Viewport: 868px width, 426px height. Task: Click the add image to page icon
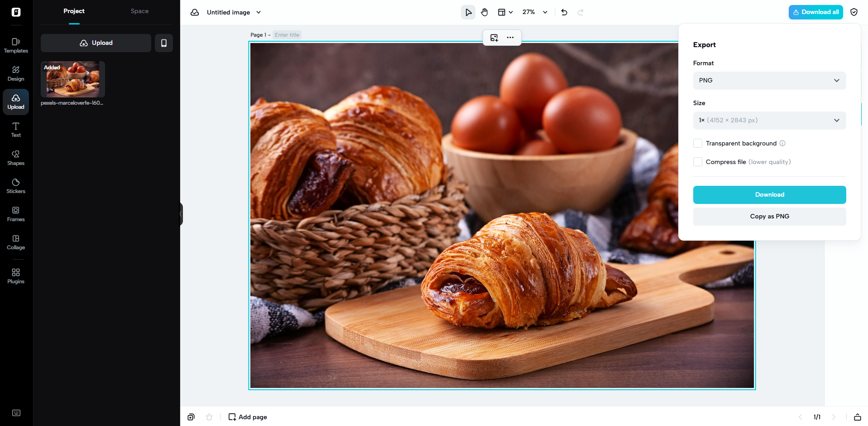(x=494, y=38)
